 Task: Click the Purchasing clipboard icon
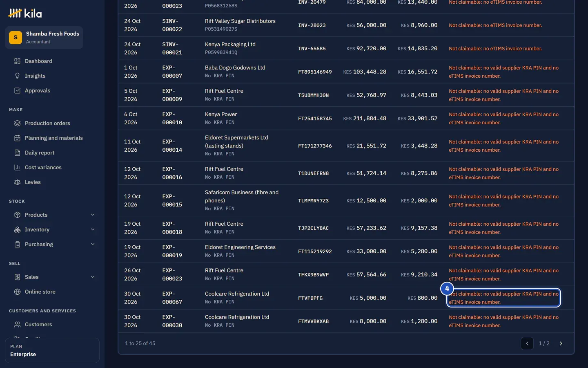[x=17, y=244]
